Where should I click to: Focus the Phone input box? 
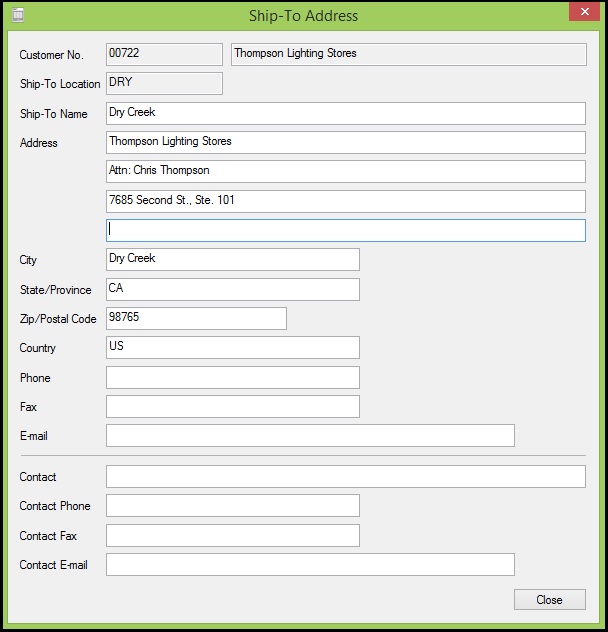pyautogui.click(x=232, y=377)
